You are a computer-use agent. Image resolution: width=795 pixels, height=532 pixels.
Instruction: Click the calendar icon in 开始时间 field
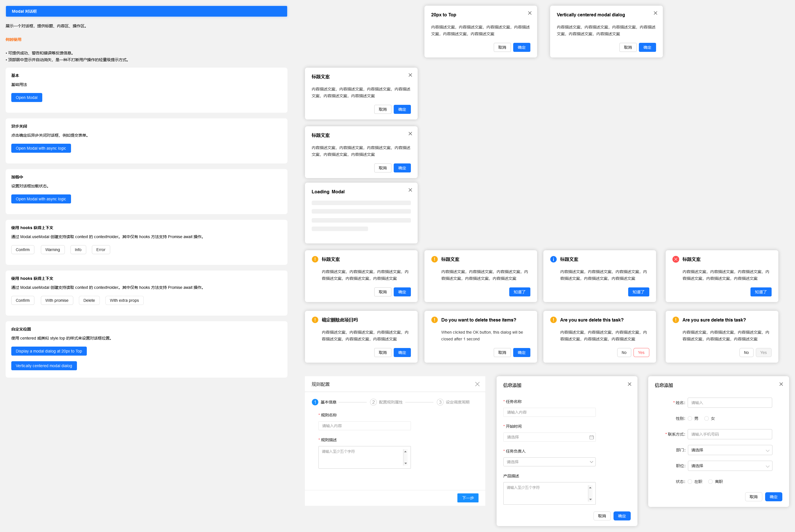592,437
